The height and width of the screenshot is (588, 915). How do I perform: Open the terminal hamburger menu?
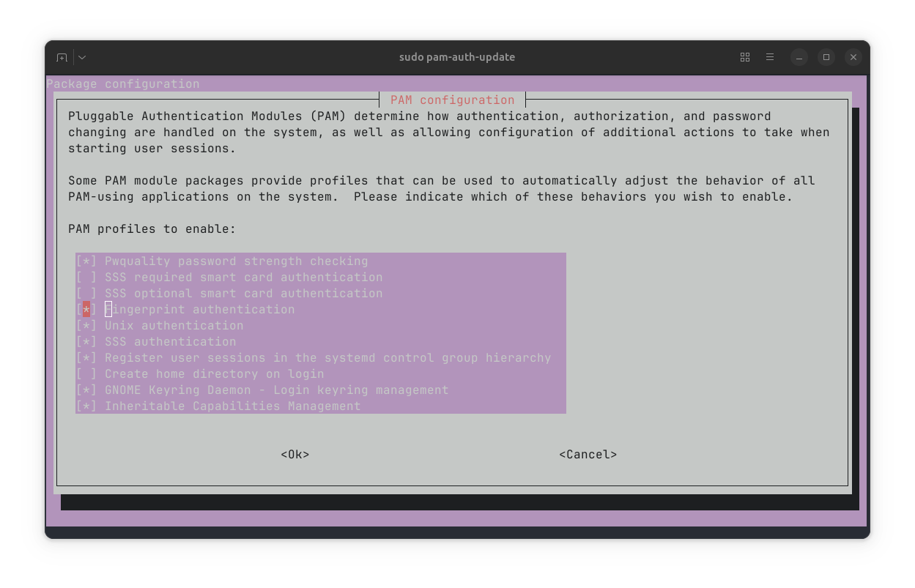click(x=770, y=56)
